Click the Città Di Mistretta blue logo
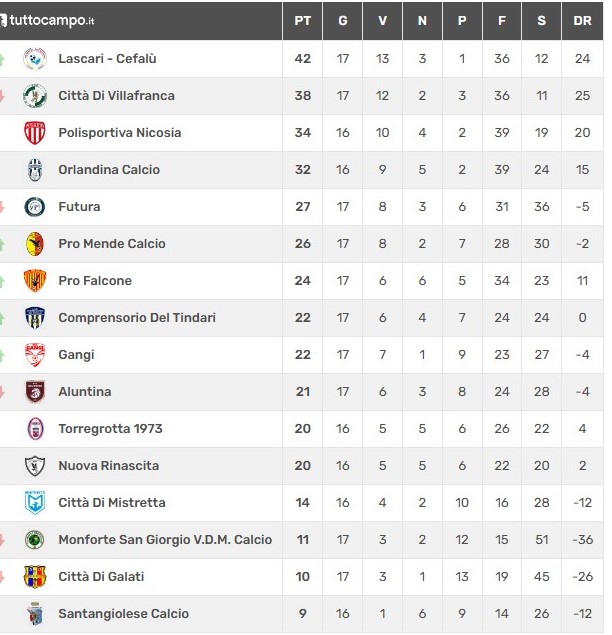Viewport: 612px width, 635px height. pyautogui.click(x=35, y=503)
